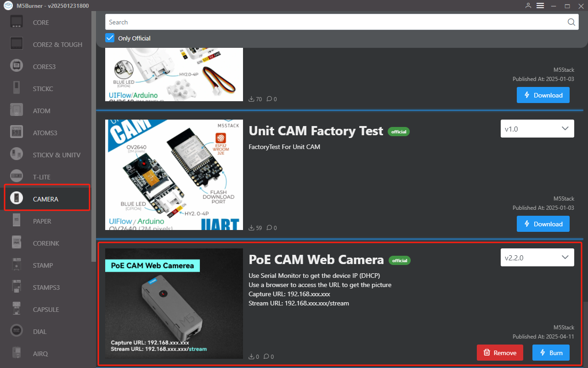Click 'Published At: 2025-04-11' text
This screenshot has width=588, height=368.
coord(543,336)
